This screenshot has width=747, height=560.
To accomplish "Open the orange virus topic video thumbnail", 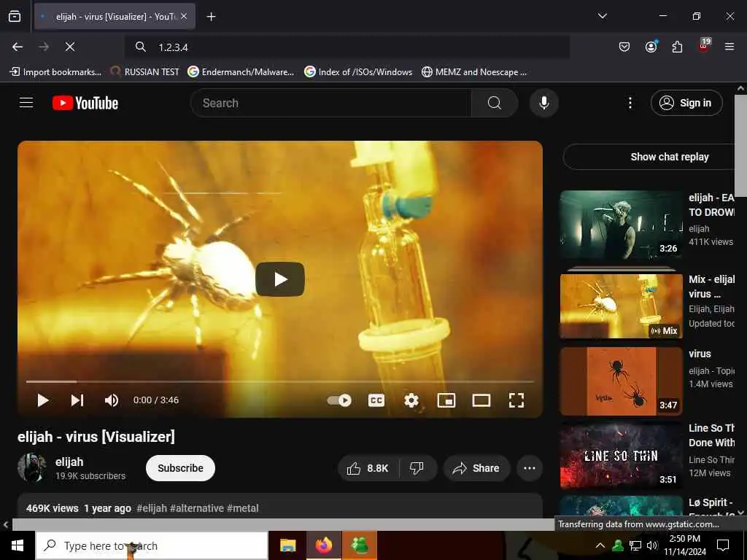I will 621,381.
